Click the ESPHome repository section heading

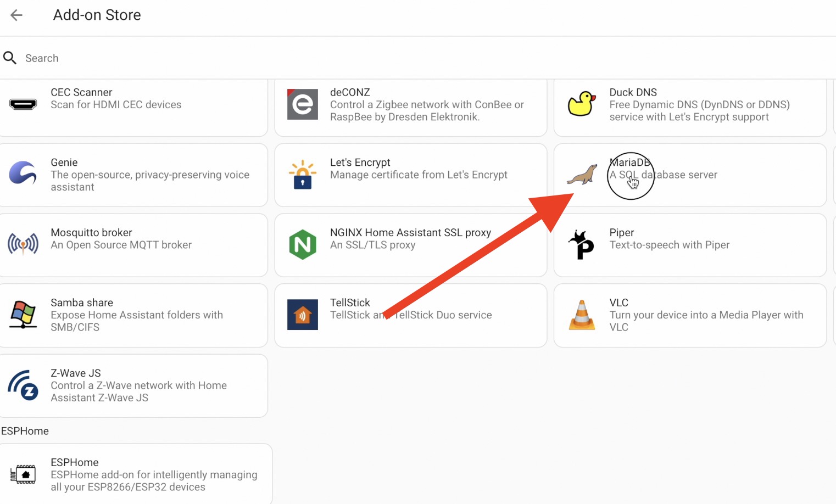click(x=25, y=431)
